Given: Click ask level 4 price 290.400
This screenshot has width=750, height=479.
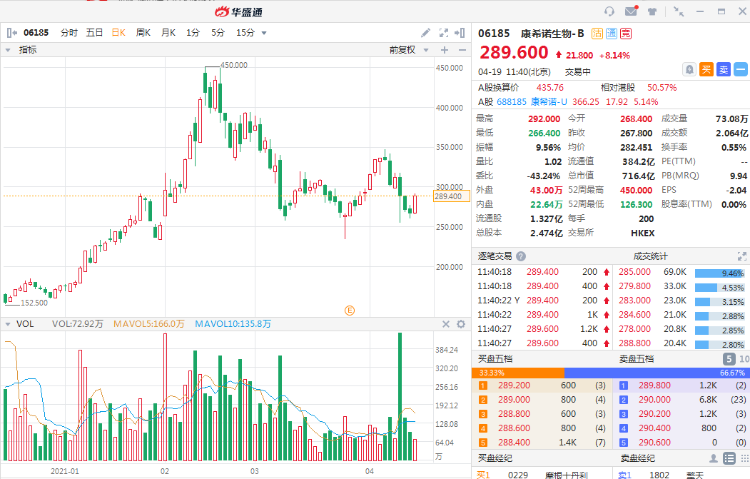Looking at the screenshot, I should [654, 428].
